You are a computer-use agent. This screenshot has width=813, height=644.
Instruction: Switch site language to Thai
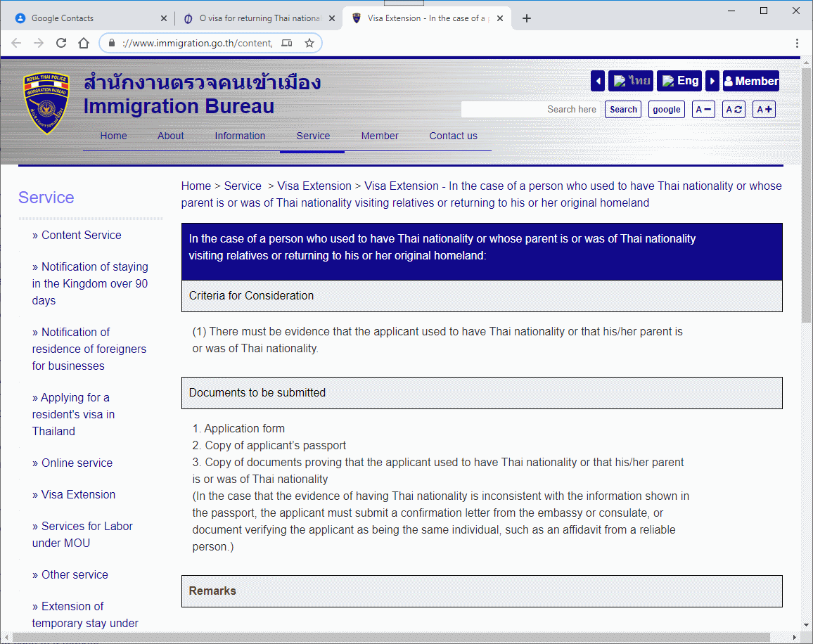(x=631, y=81)
